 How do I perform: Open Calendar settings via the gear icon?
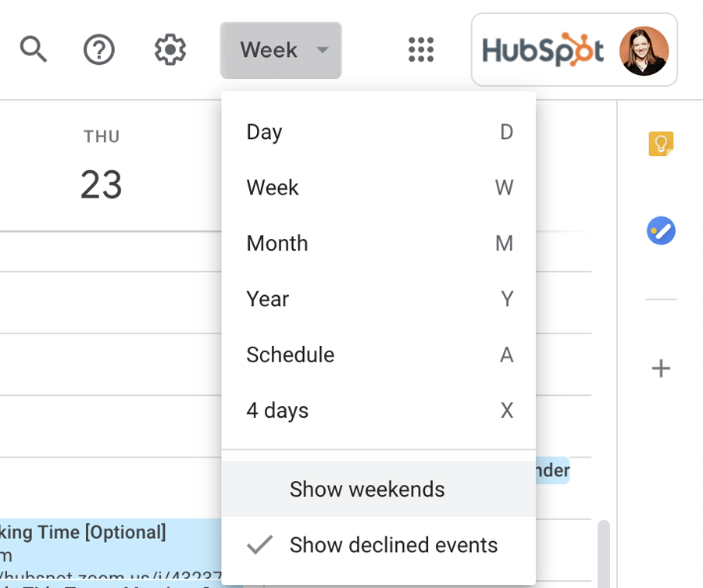point(170,49)
